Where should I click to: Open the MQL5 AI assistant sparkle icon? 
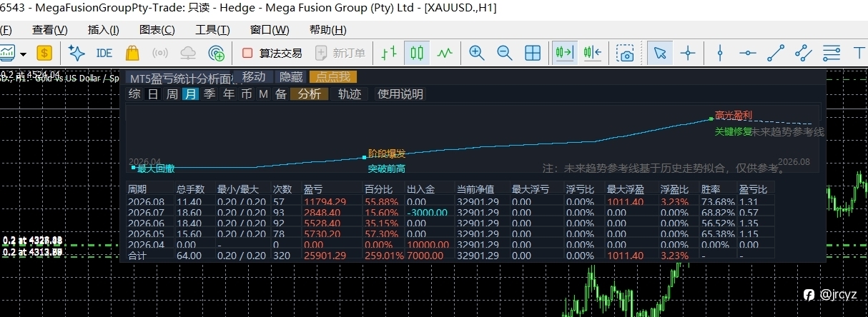77,53
